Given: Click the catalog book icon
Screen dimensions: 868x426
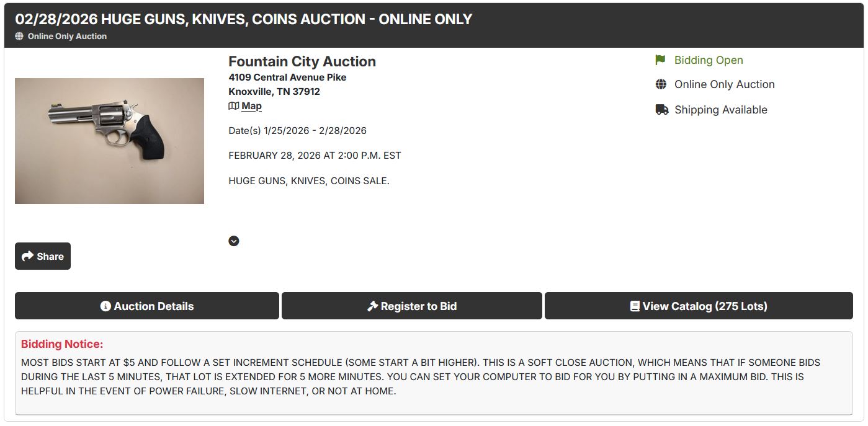Looking at the screenshot, I should [x=635, y=306].
